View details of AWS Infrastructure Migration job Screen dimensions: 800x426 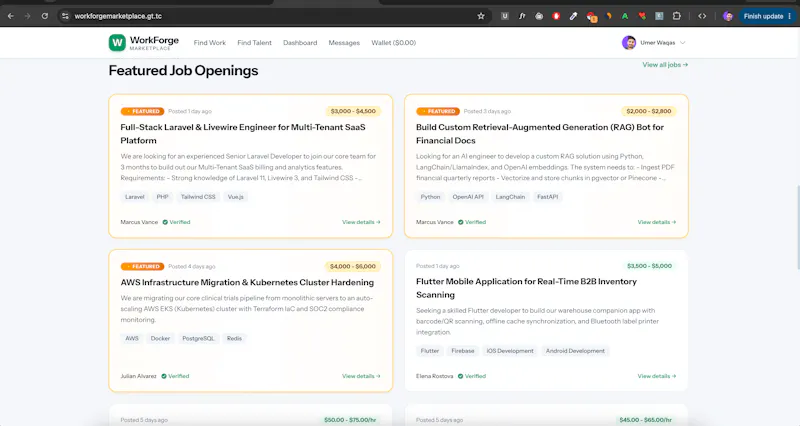coord(361,377)
